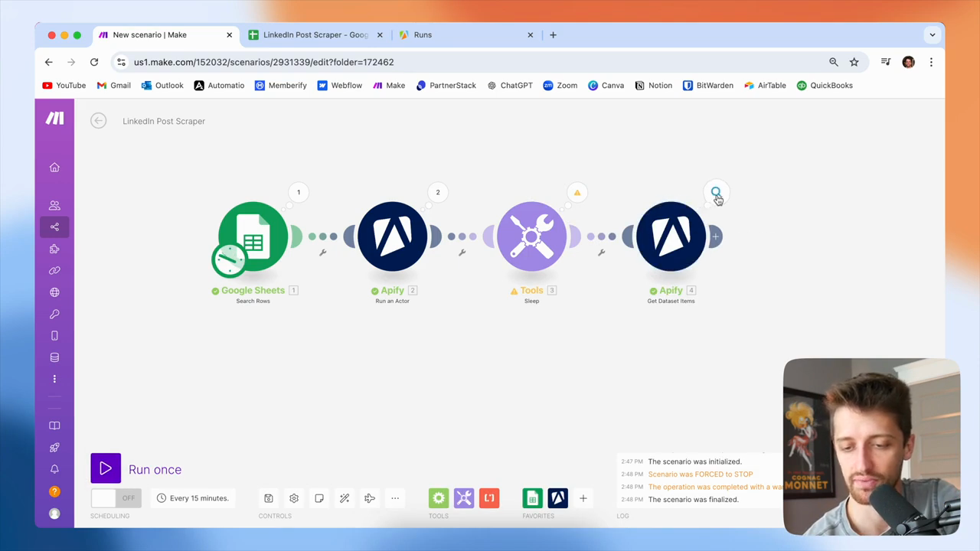Viewport: 980px width, 551px height.
Task: Open the Notes icon in controls
Action: (x=319, y=498)
